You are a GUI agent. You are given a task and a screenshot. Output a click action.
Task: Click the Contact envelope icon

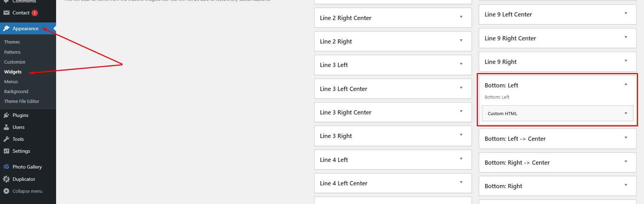tap(6, 13)
